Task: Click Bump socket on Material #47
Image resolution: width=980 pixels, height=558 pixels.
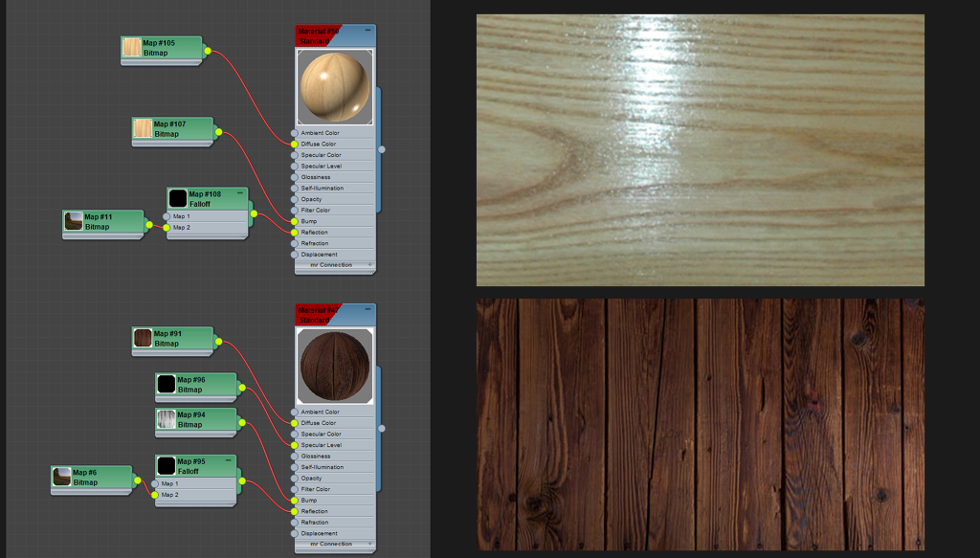Action: point(295,501)
